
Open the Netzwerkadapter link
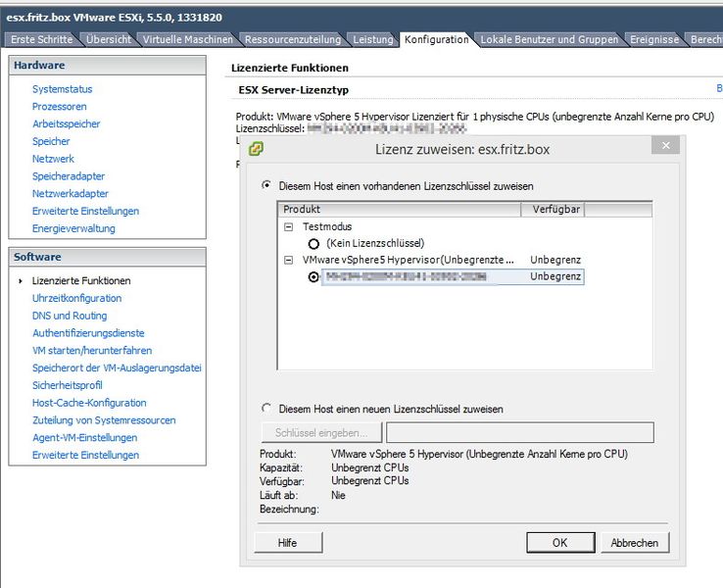pos(71,194)
